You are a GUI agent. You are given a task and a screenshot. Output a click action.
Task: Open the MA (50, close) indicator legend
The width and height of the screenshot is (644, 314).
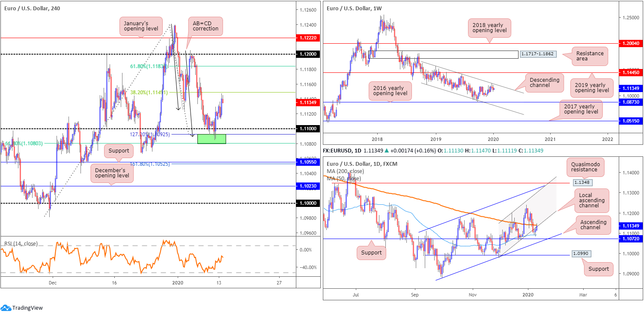(343, 178)
